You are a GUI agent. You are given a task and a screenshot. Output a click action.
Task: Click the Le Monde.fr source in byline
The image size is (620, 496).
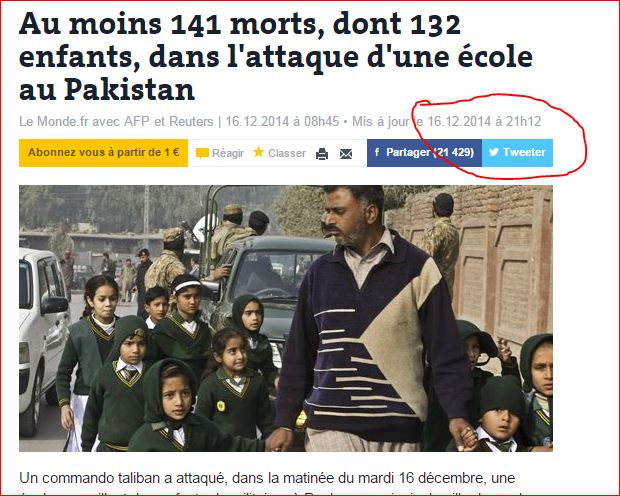tap(54, 121)
